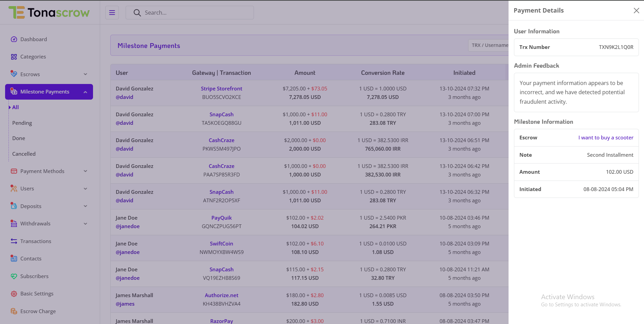Select the Done submenu item
The image size is (644, 324).
19,138
